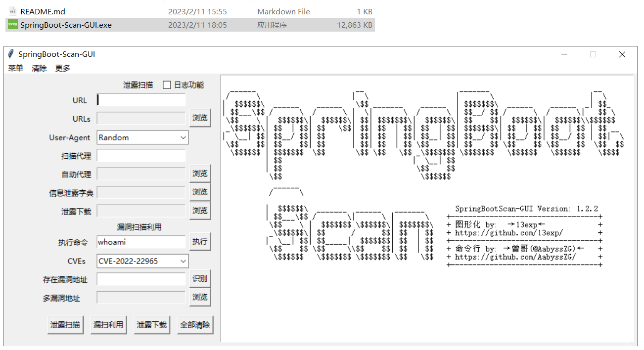Viewport: 644px width, 350px height.
Task: Click the https://github.com/AabyssZG/ text
Action: [x=515, y=257]
